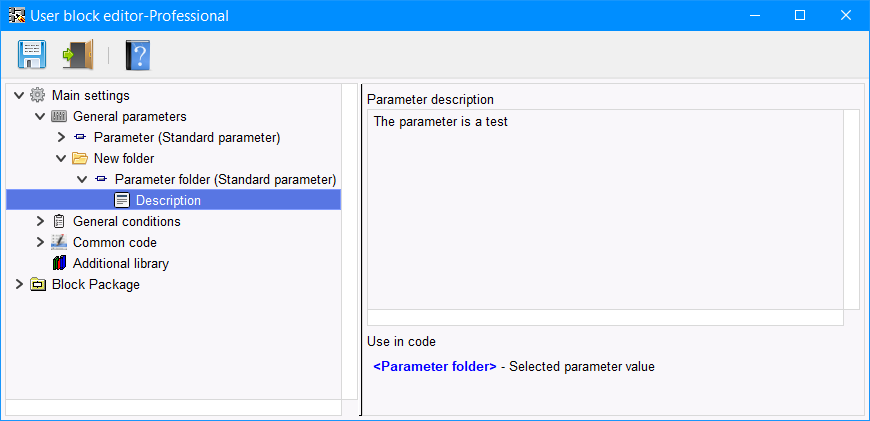This screenshot has width=870, height=421.
Task: Click the Main settings gear icon
Action: [x=38, y=95]
